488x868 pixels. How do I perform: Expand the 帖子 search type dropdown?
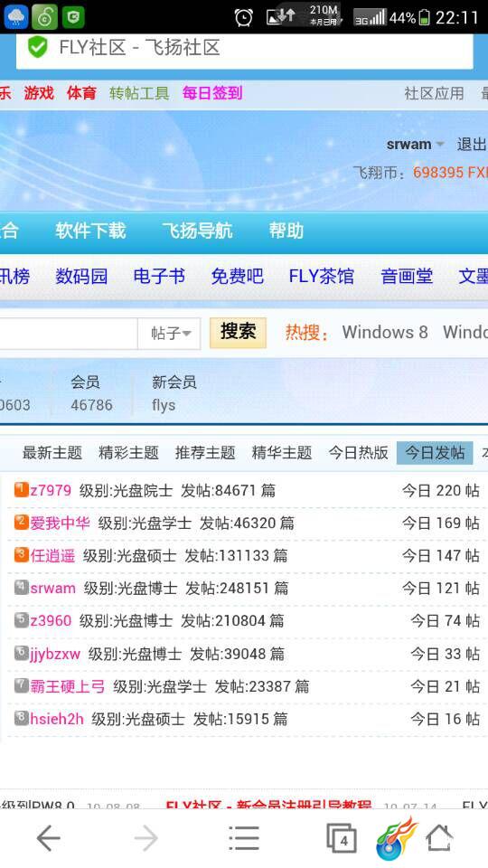coord(170,334)
